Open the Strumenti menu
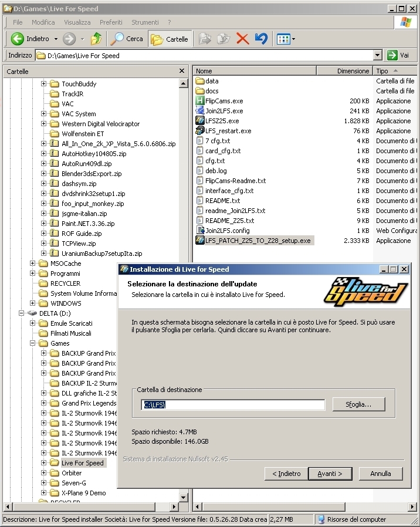 pos(145,22)
